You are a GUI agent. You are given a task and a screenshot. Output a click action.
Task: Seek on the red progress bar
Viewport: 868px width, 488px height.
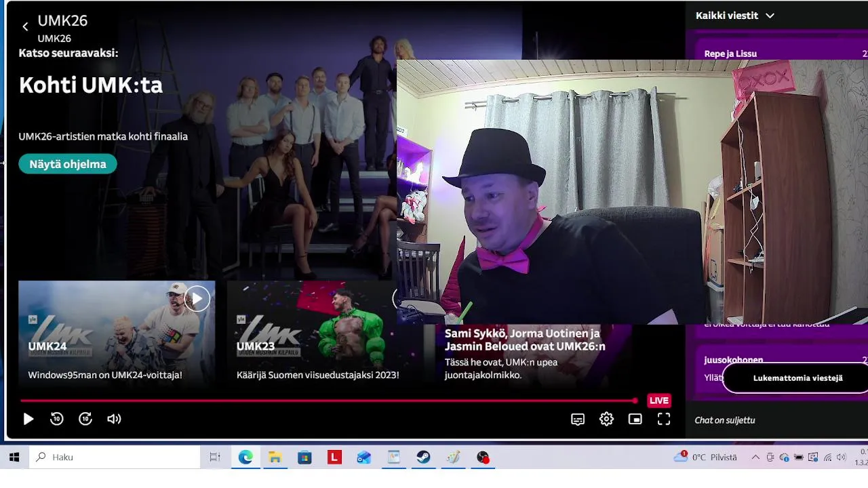click(329, 401)
